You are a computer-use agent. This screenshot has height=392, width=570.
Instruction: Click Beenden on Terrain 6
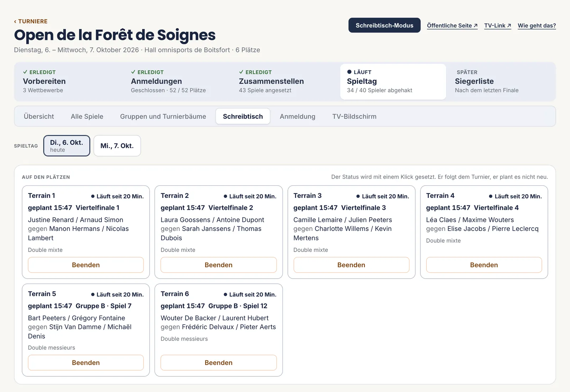pos(218,362)
